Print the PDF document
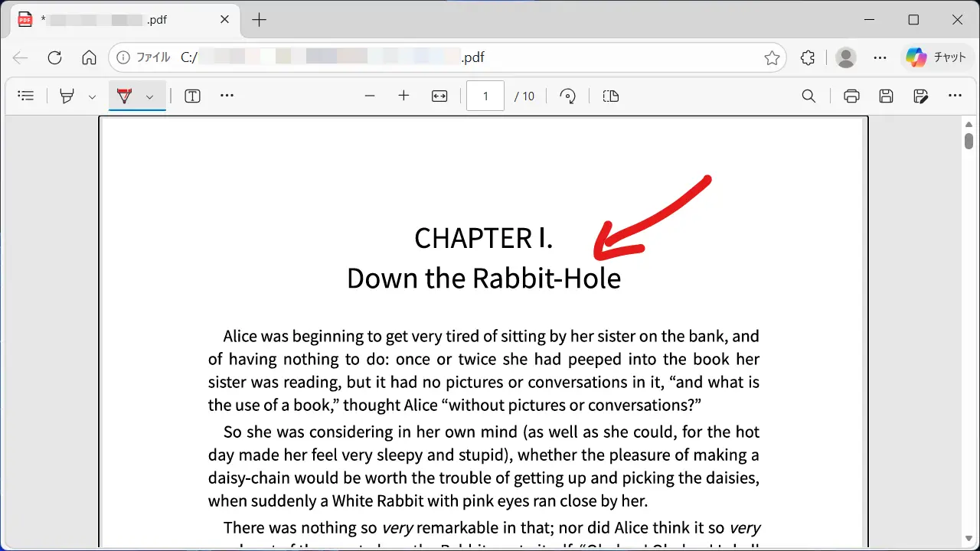The width and height of the screenshot is (980, 551). tap(851, 96)
